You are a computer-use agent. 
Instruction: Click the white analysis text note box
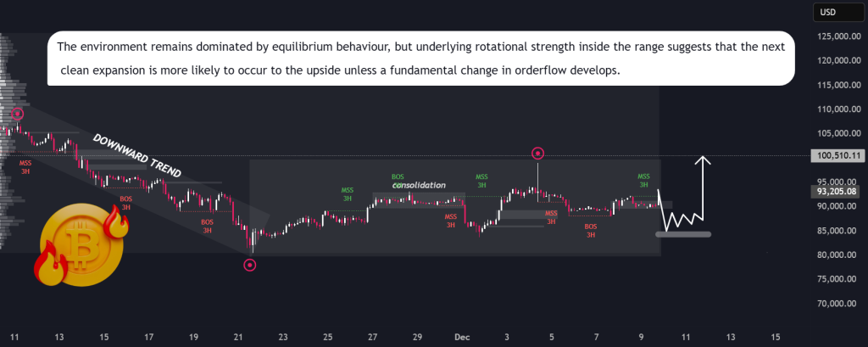click(420, 58)
